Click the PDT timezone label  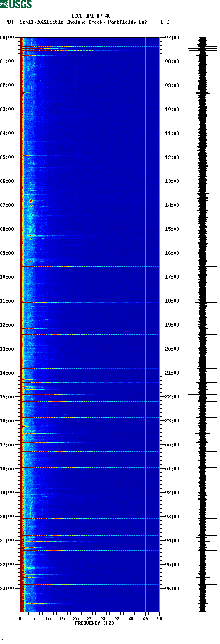pyautogui.click(x=10, y=22)
